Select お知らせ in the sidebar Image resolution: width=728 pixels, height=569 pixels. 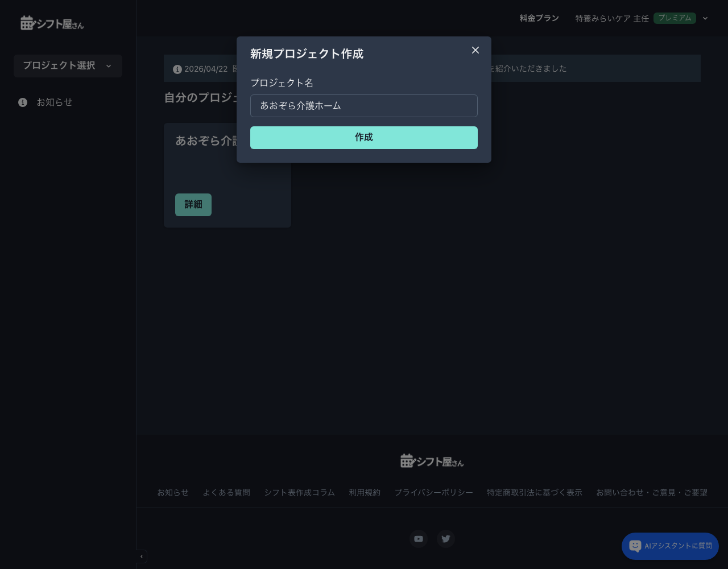coord(55,102)
